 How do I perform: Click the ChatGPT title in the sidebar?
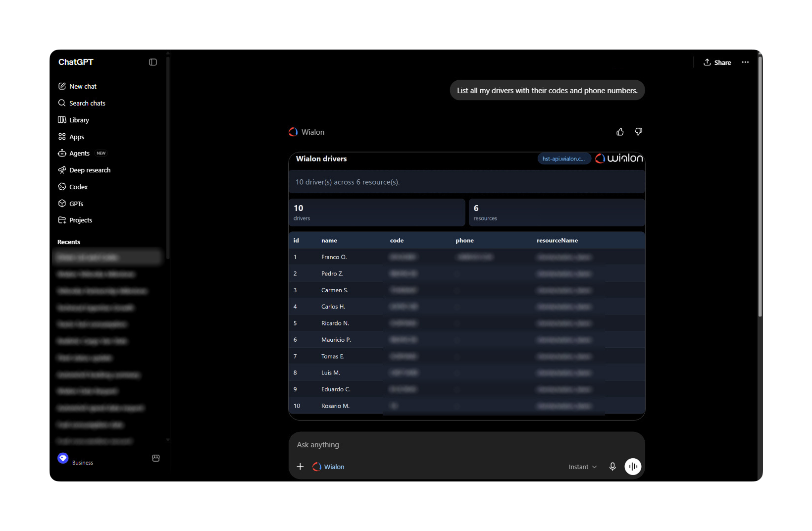tap(76, 62)
